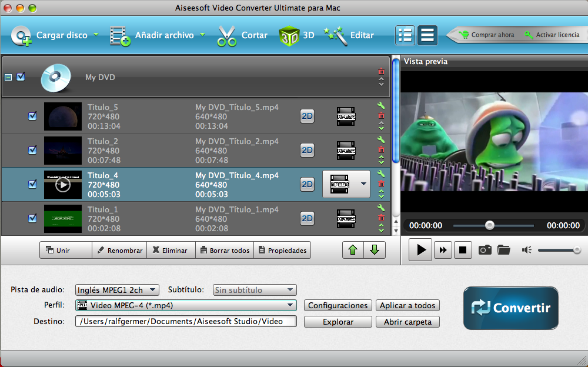Viewport: 588px width, 367px height.
Task: Open the Cargar disco dropdown arrow
Action: 96,35
